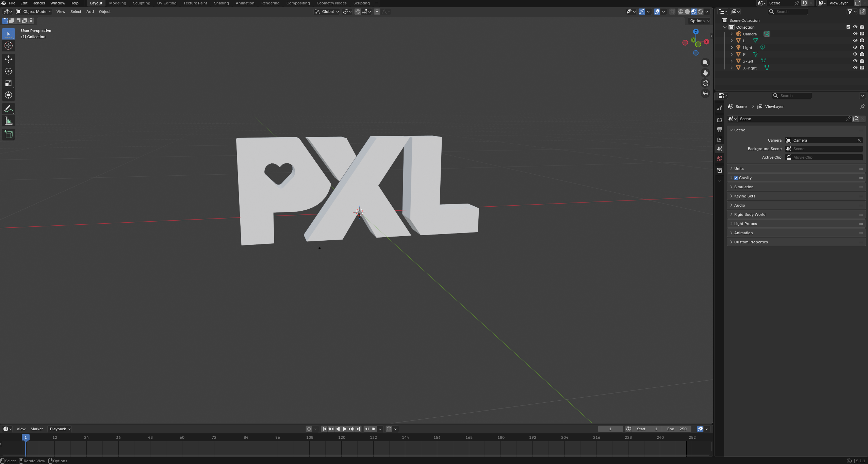Hide the Light object in viewport
The height and width of the screenshot is (464, 868).
click(855, 47)
